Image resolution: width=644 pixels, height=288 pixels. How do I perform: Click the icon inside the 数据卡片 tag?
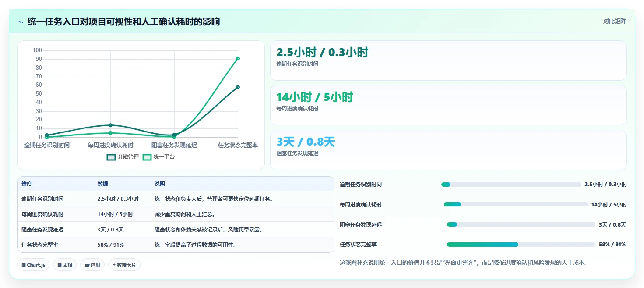pyautogui.click(x=114, y=265)
